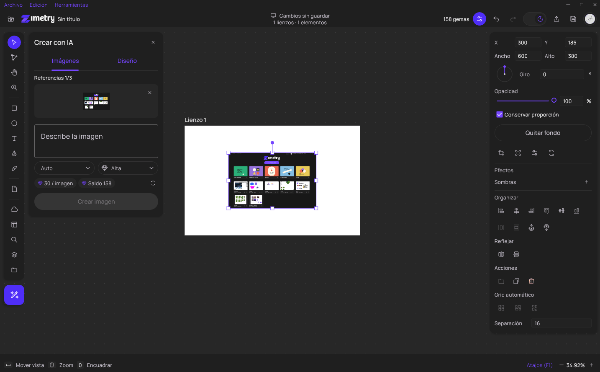This screenshot has height=372, width=600.
Task: Open the AI magic wand button
Action: tap(14, 295)
